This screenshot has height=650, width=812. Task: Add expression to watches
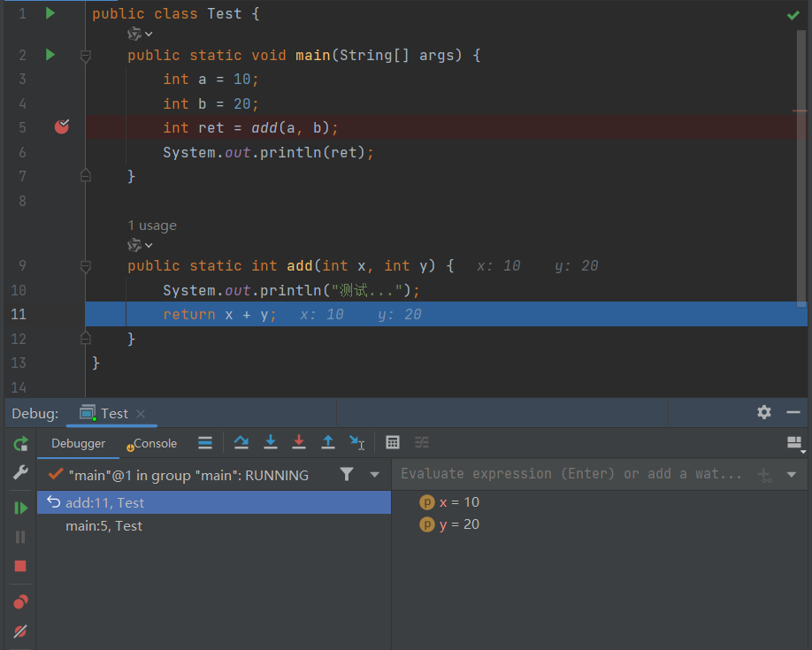coord(764,474)
